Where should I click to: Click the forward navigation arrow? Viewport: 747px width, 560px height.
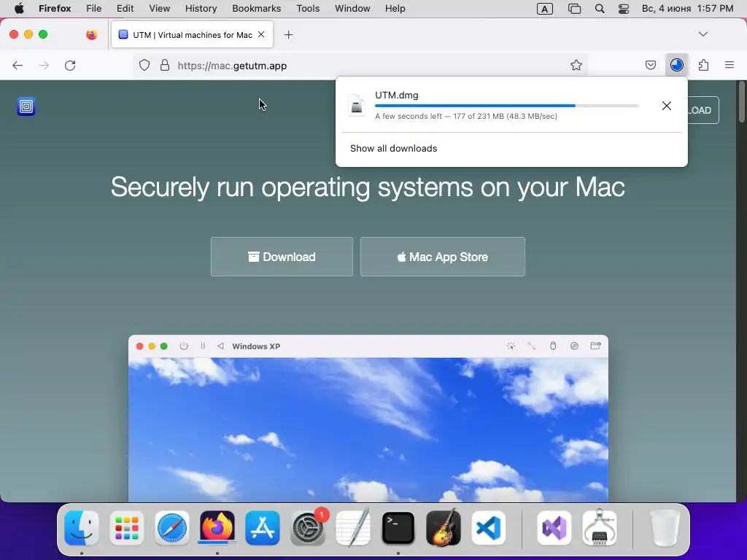pyautogui.click(x=44, y=65)
